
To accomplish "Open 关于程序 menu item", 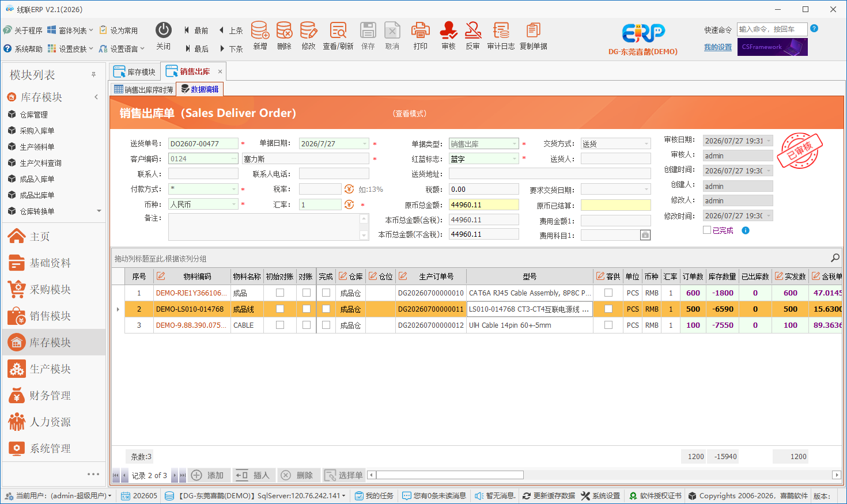I will 23,30.
